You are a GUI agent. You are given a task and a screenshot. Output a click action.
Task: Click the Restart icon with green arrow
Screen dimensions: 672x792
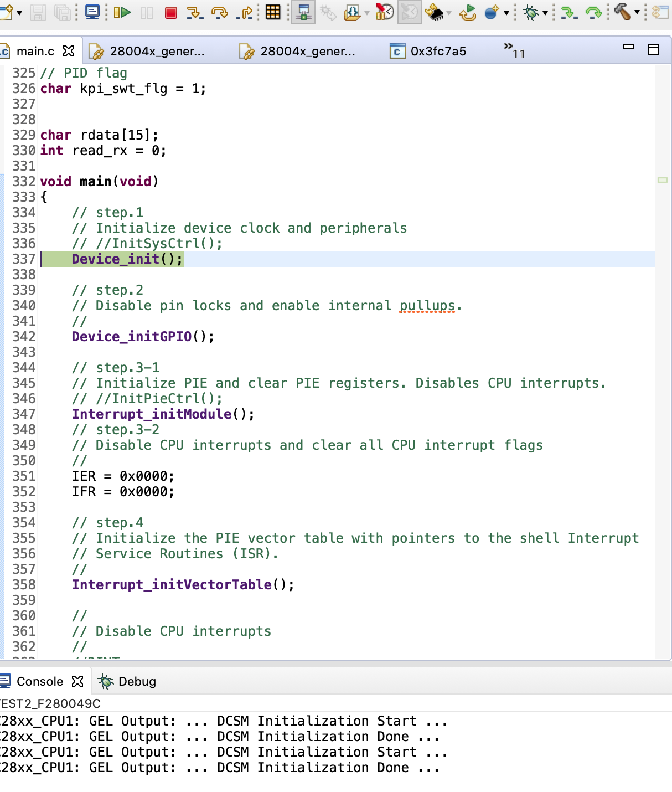pos(468,12)
